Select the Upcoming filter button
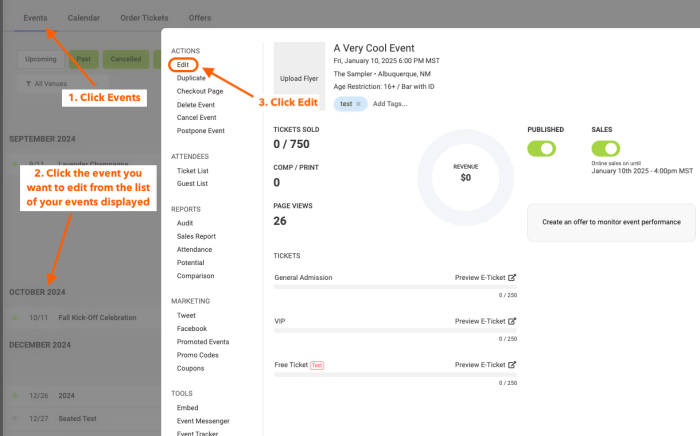Screen dimensions: 700x436 (41, 59)
